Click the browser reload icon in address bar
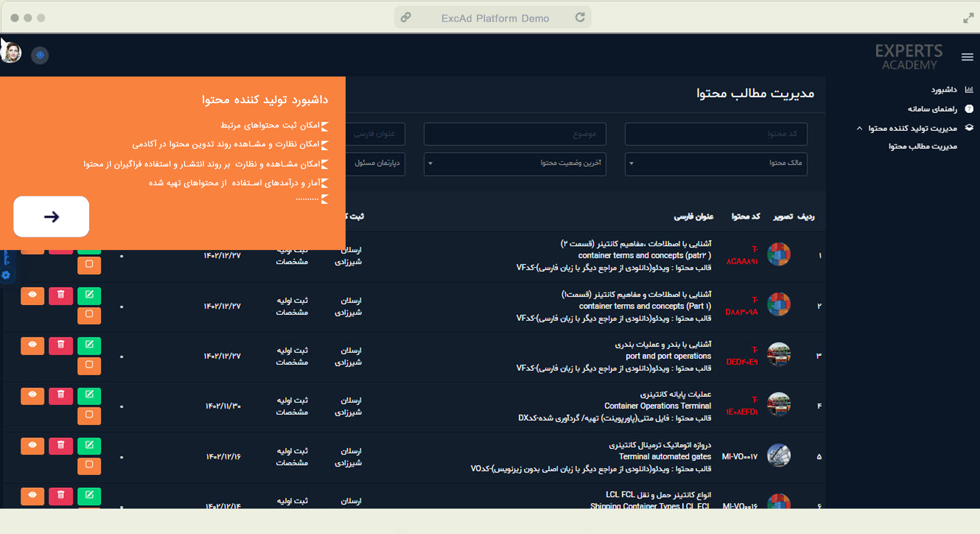The height and width of the screenshot is (534, 980). [580, 18]
